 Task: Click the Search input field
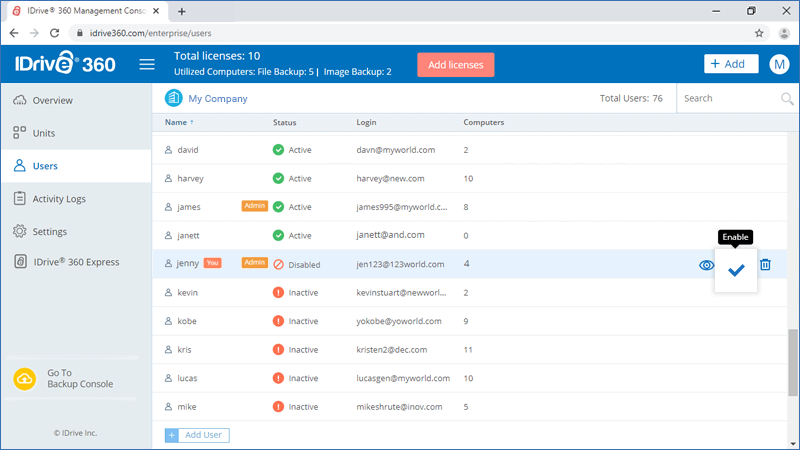(x=730, y=98)
